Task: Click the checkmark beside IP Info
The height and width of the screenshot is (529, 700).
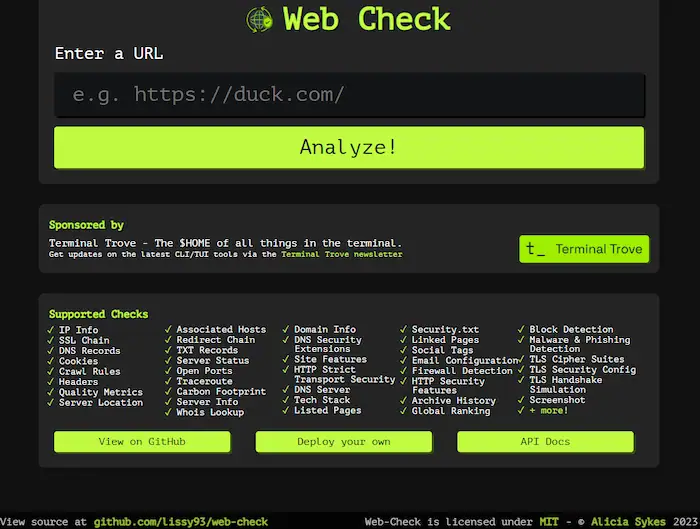Action: 52,330
